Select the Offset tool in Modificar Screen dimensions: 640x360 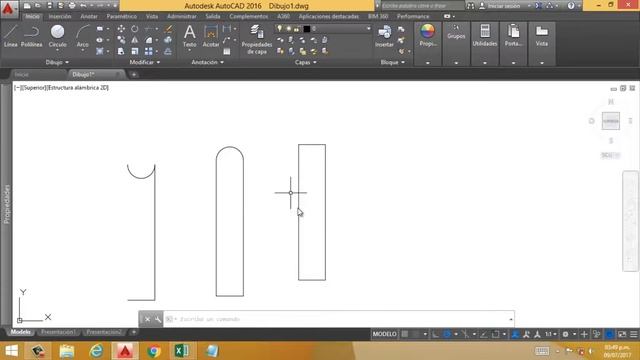[x=168, y=51]
